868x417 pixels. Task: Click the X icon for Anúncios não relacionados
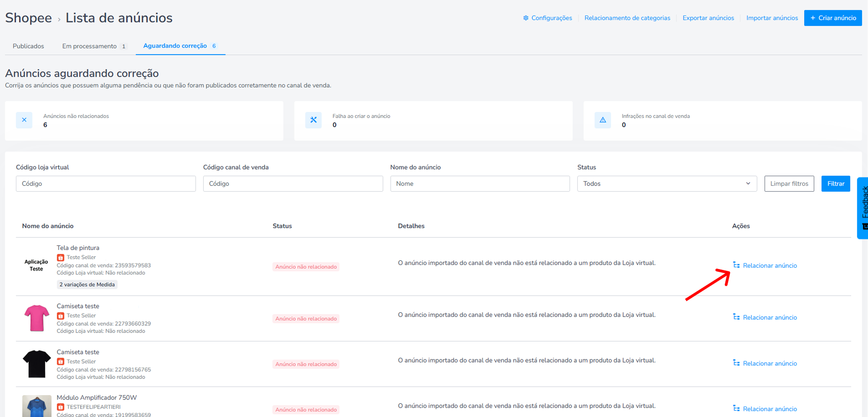pyautogui.click(x=24, y=120)
